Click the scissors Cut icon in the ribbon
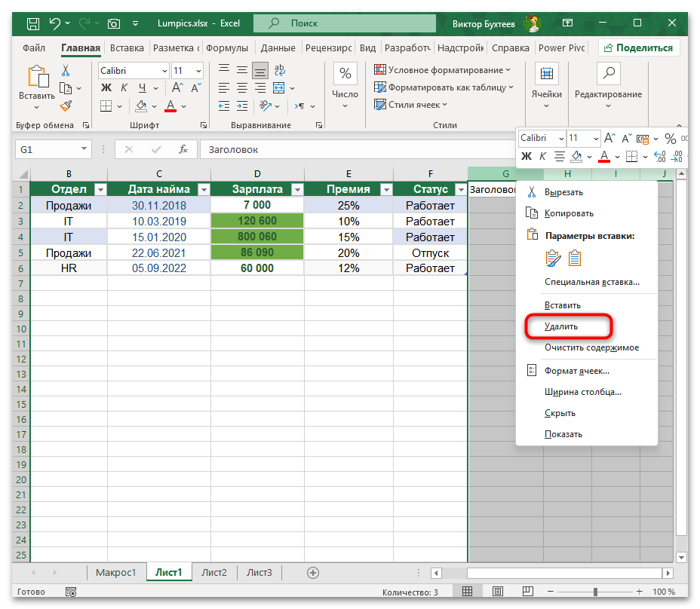The height and width of the screenshot is (609, 700). point(66,70)
